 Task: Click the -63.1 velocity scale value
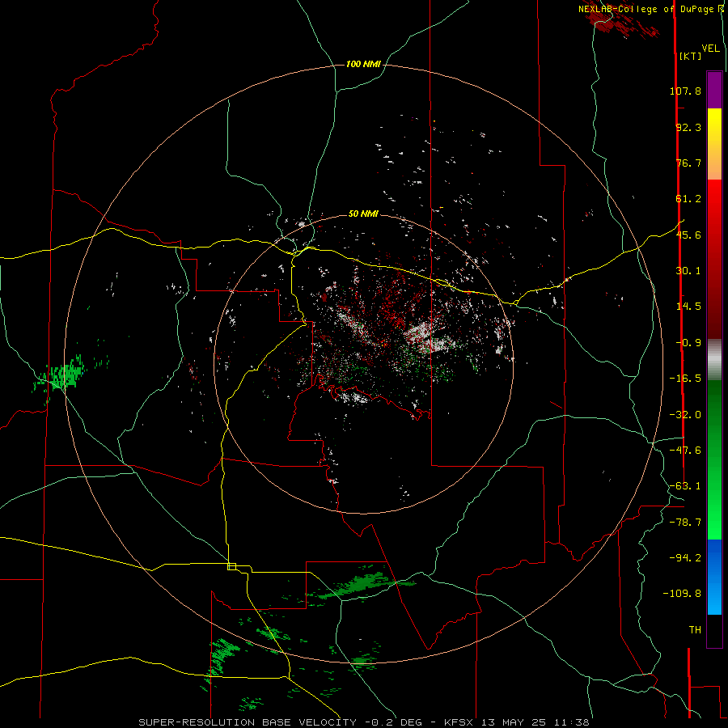(685, 486)
